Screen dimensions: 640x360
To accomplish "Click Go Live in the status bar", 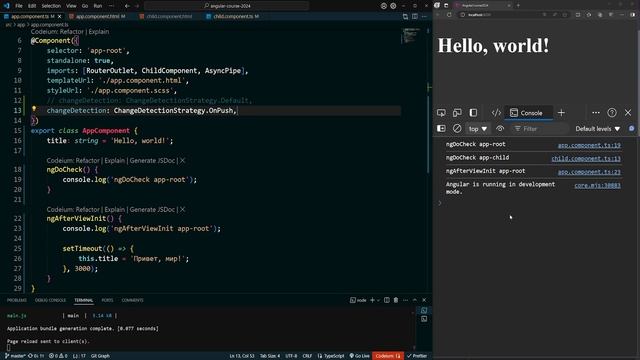I will coord(359,356).
